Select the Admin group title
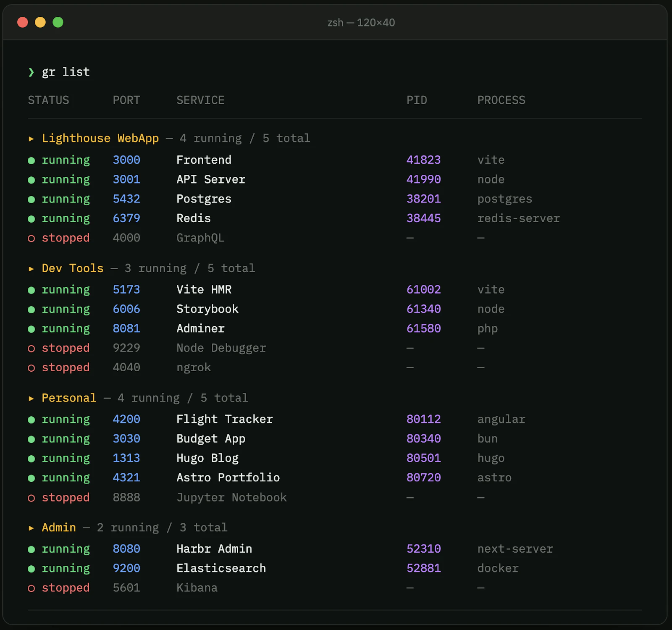Viewport: 672px width, 630px height. 59,528
